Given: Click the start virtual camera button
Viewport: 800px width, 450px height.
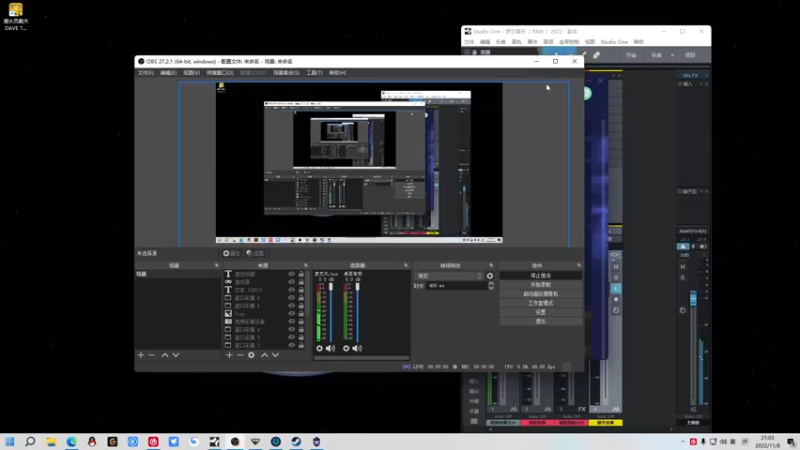Looking at the screenshot, I should pyautogui.click(x=541, y=294).
